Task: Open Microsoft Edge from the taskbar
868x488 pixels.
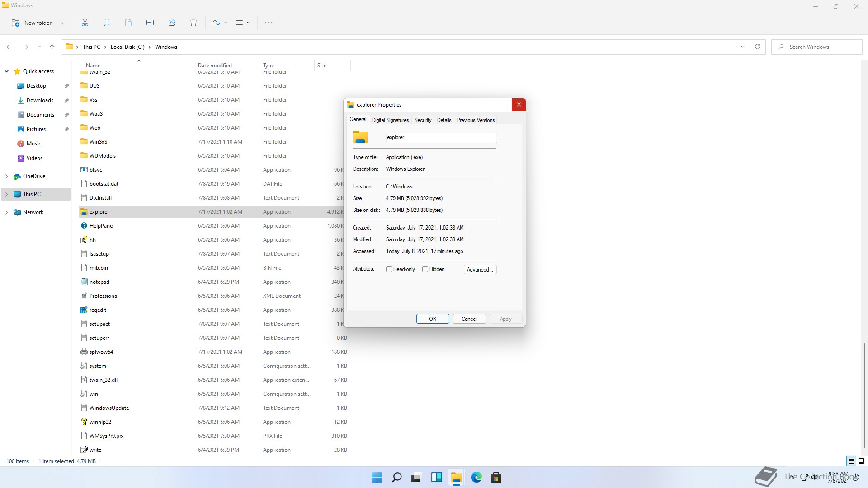Action: pyautogui.click(x=476, y=477)
